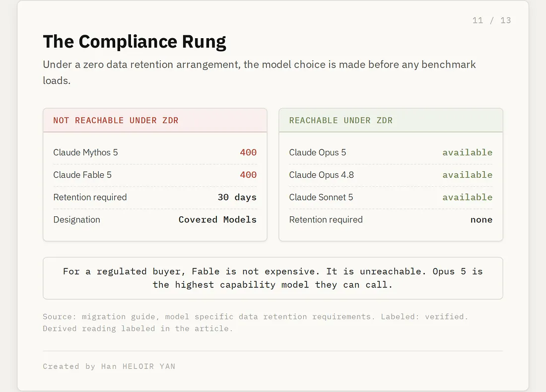Click the red 400 next to Claude Mythos 5
Viewport: 546px width, 392px height.
click(x=248, y=152)
